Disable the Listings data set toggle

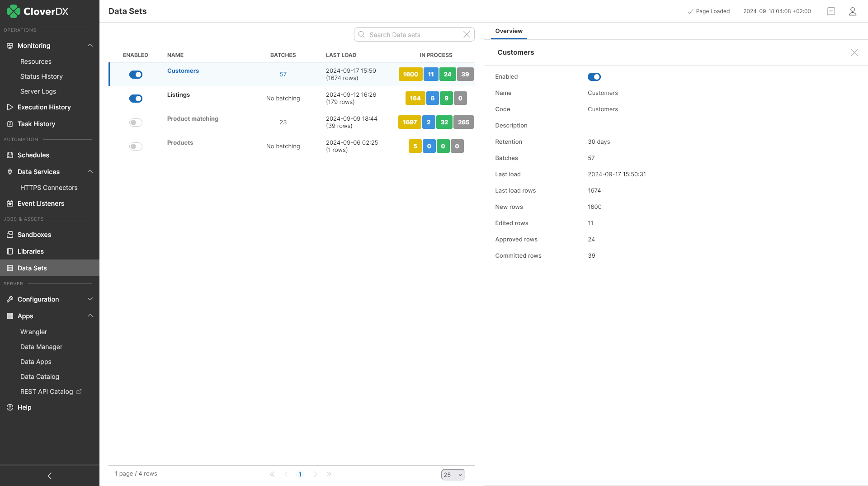click(136, 98)
